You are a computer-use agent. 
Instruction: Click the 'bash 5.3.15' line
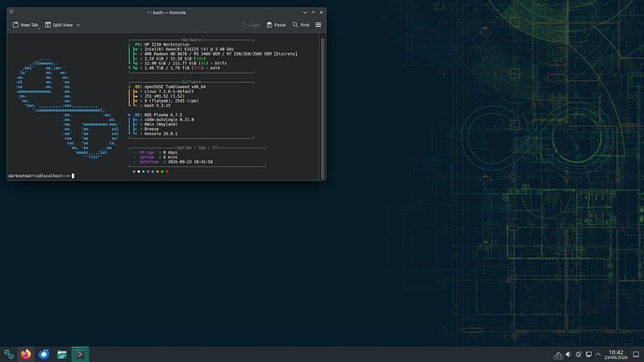[x=158, y=105]
